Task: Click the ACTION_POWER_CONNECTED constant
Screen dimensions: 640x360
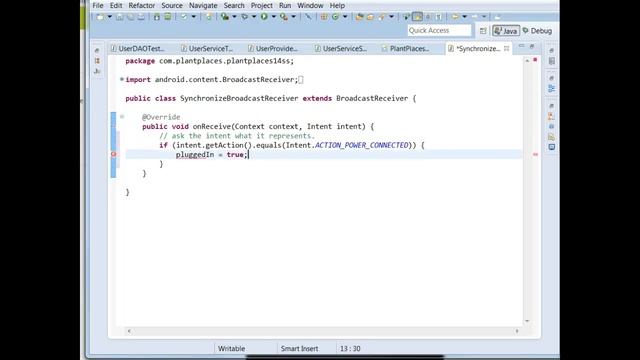Action: coord(362,145)
